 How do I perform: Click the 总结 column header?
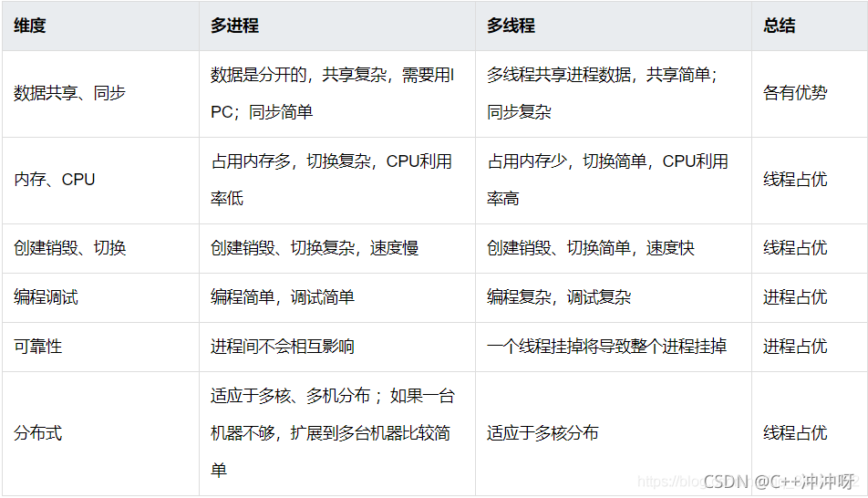point(809,26)
